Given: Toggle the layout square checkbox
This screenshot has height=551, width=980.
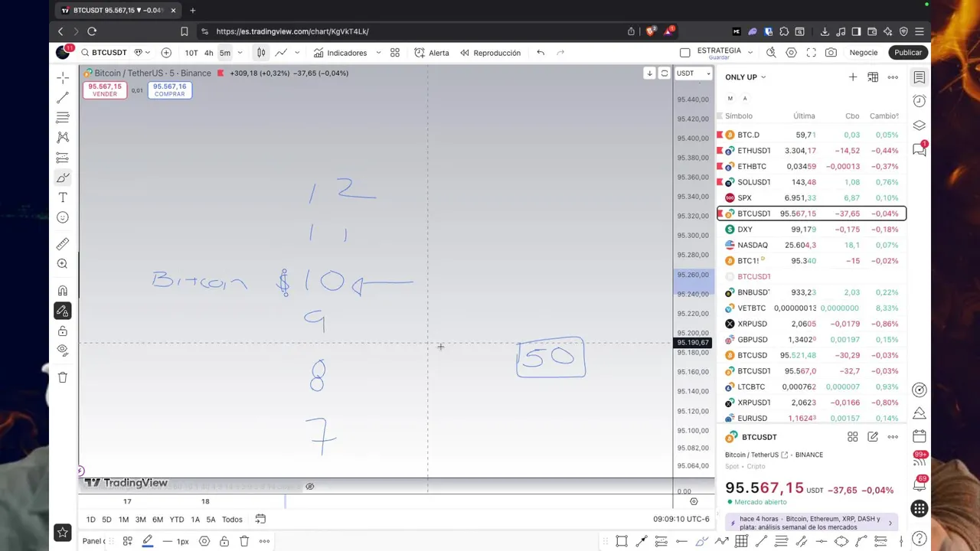Looking at the screenshot, I should point(685,53).
